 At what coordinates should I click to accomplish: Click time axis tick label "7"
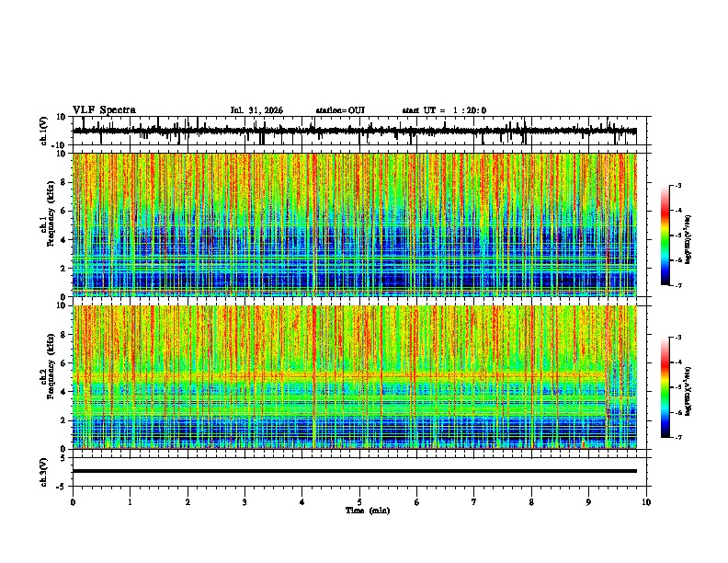[474, 501]
